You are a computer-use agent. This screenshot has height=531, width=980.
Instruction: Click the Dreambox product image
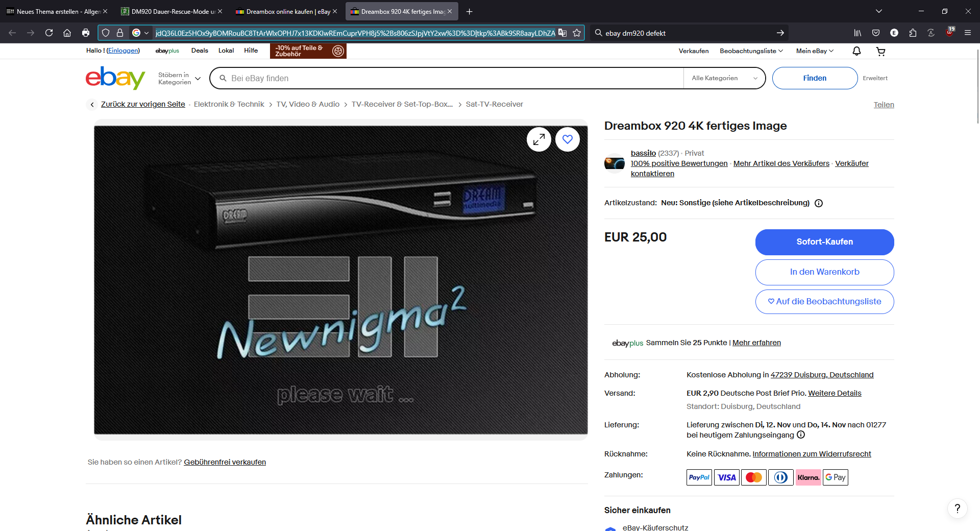pos(341,280)
